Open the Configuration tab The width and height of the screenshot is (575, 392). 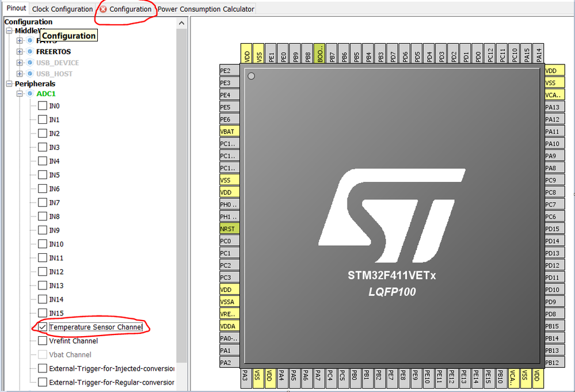click(126, 9)
